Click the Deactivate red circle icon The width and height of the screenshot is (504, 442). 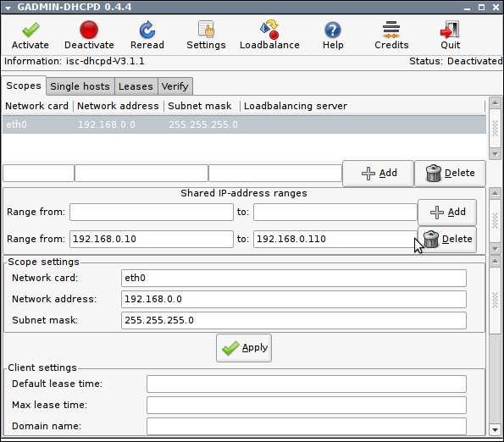pos(89,30)
